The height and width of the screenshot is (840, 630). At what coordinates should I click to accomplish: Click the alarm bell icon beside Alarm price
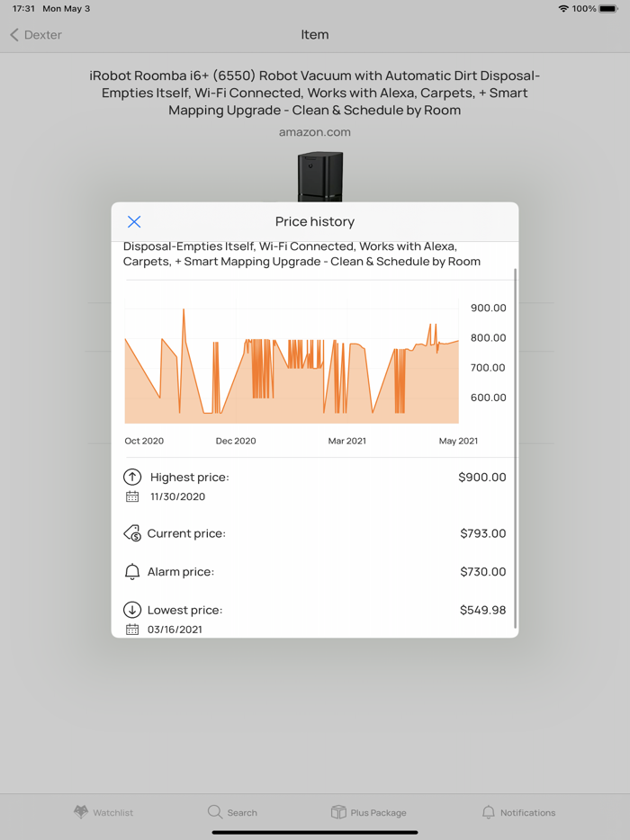[133, 571]
